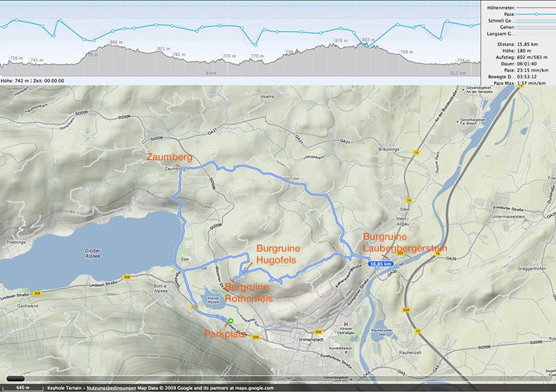Click the Freidorfer Straße road label
The width and height of the screenshot is (556, 392).
click(509, 209)
